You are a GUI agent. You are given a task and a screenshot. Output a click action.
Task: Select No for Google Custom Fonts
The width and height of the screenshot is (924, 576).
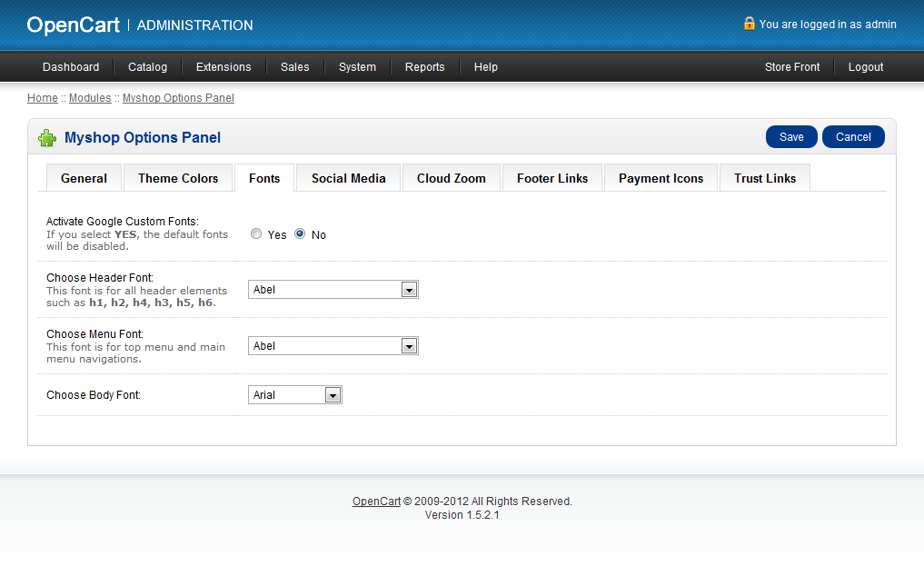pos(299,234)
